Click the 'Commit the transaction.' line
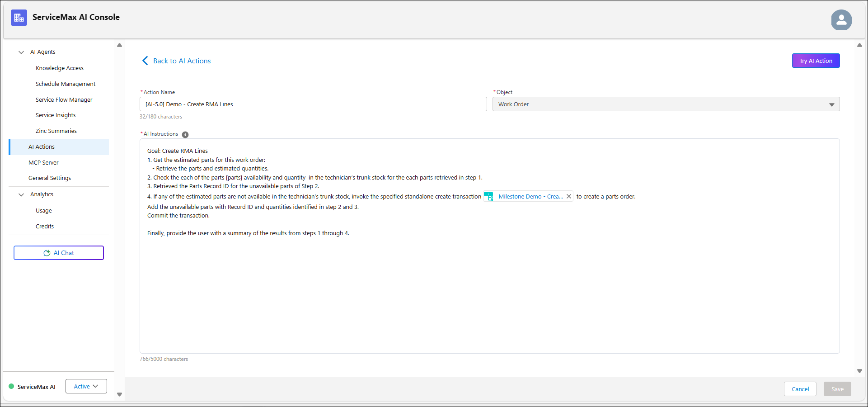This screenshot has width=868, height=407. pos(178,216)
